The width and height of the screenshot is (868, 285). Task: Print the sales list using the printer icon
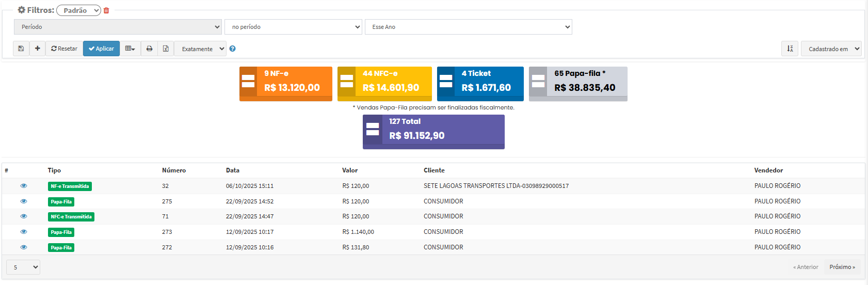tap(149, 49)
